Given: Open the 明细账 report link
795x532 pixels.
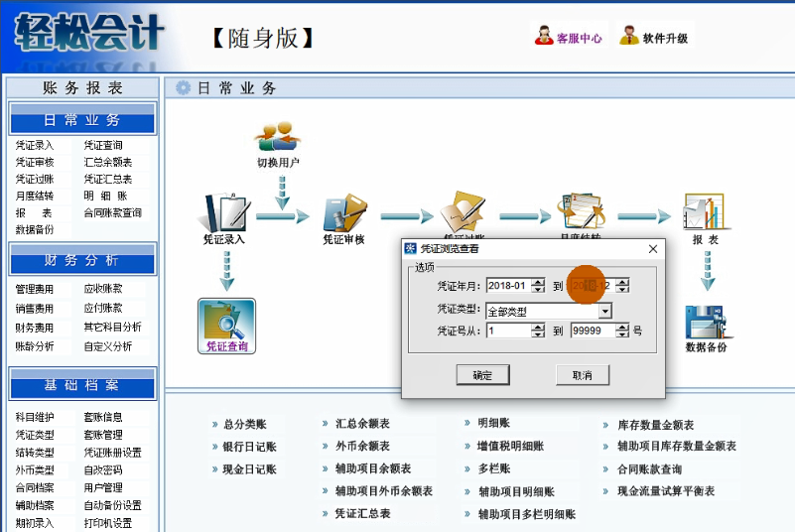Looking at the screenshot, I should pos(494,423).
